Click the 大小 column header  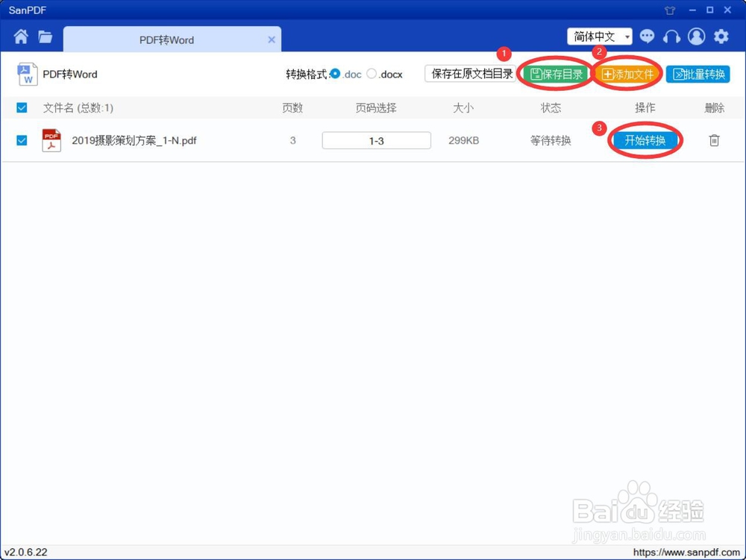tap(463, 108)
